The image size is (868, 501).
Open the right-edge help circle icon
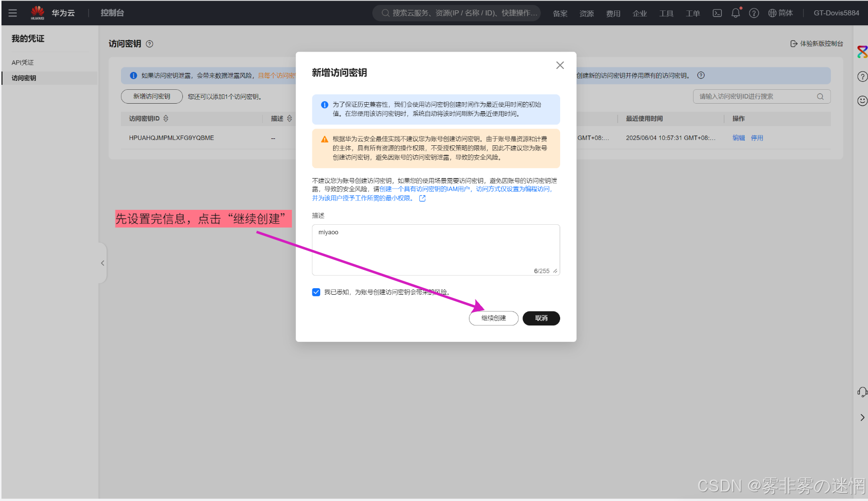point(863,76)
